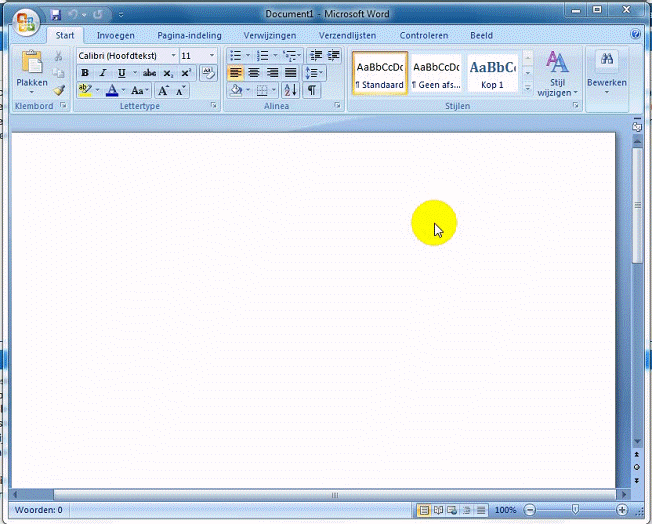
Task: Redo the last action
Action: [x=98, y=15]
